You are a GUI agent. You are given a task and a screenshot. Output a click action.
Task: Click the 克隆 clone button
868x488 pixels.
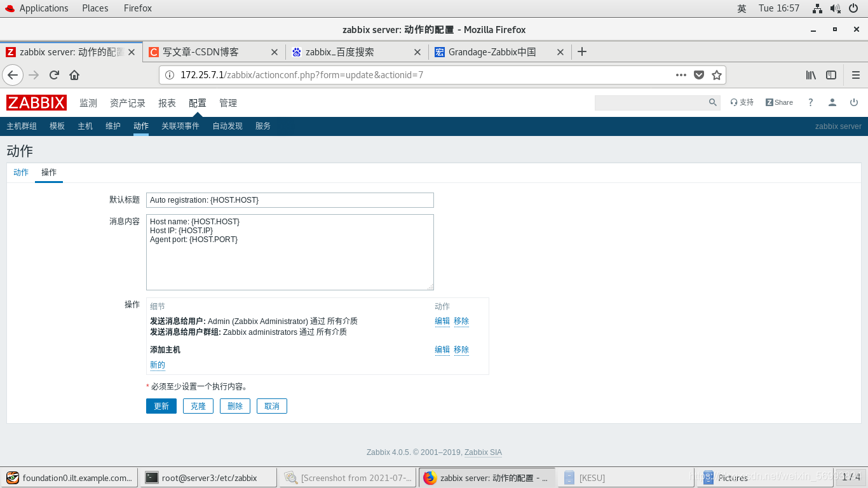pos(198,406)
